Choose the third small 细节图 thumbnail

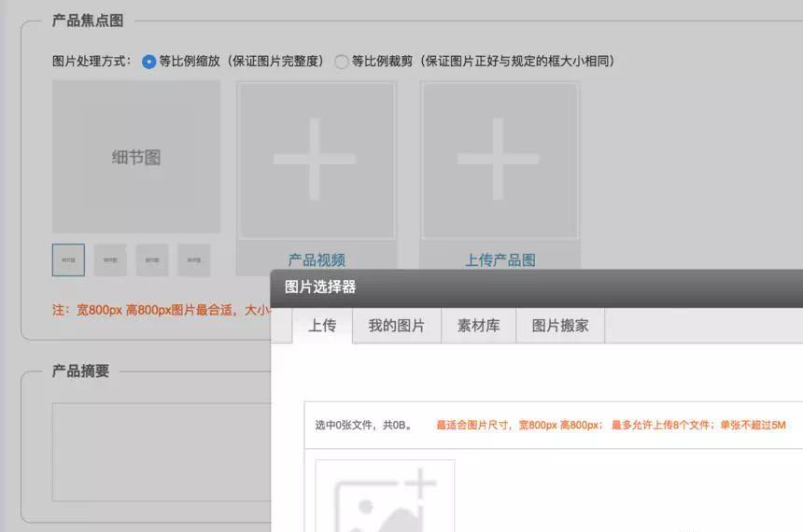tap(152, 260)
